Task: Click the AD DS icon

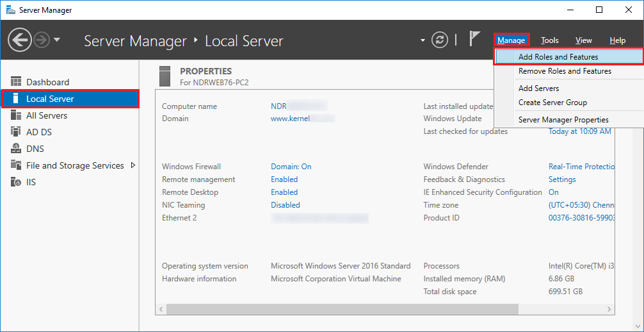Action: (x=15, y=131)
